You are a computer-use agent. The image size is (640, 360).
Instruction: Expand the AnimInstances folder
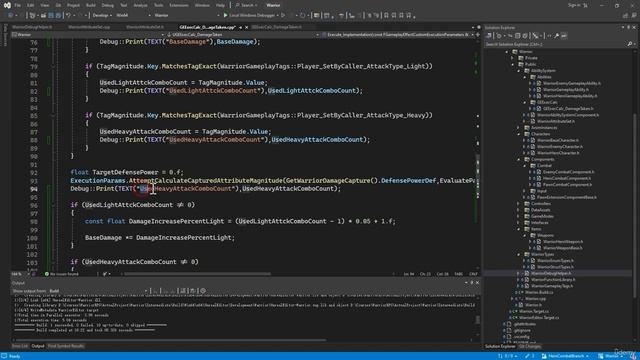coord(519,128)
